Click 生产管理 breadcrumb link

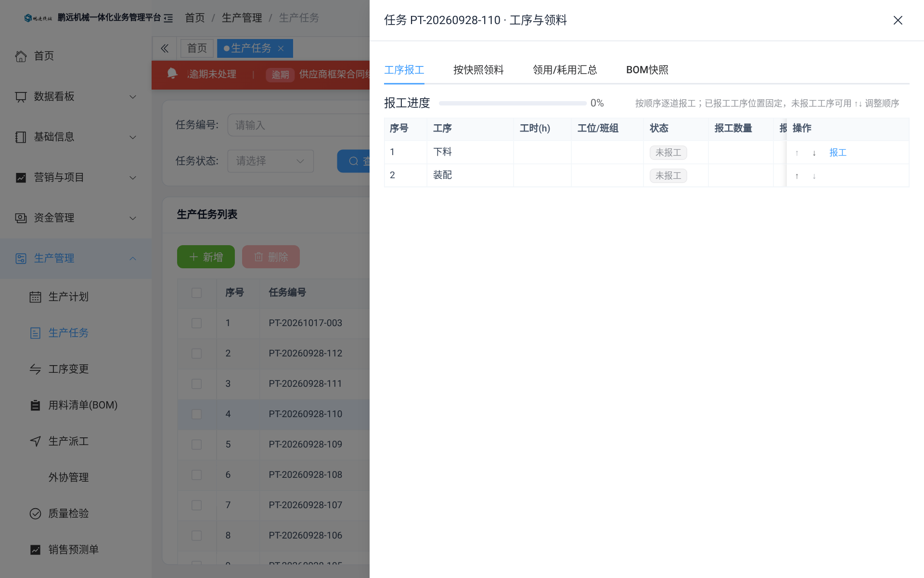242,18
